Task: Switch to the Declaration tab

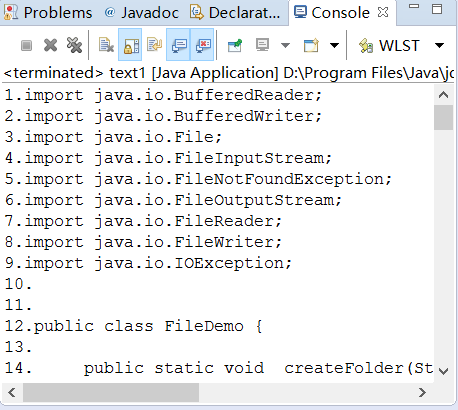Action: [235, 13]
